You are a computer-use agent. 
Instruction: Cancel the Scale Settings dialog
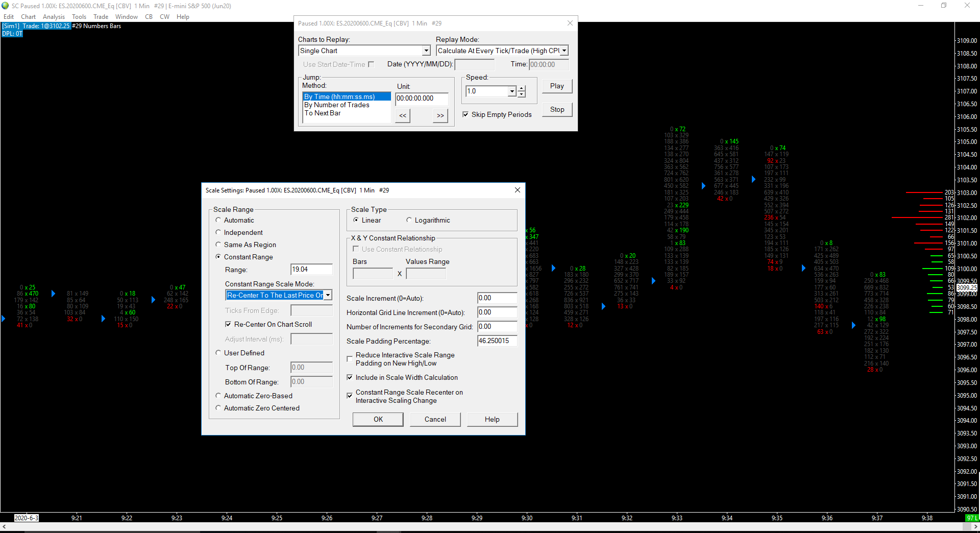(435, 419)
